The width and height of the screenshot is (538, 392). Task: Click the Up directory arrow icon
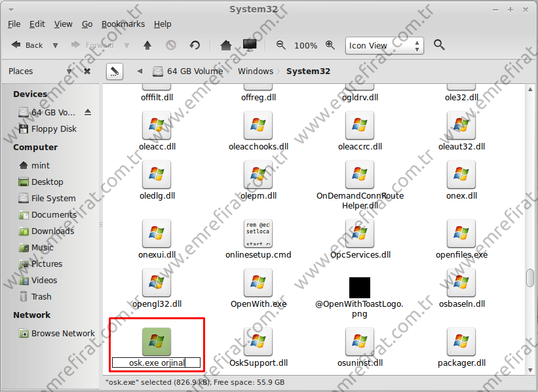[x=147, y=45]
